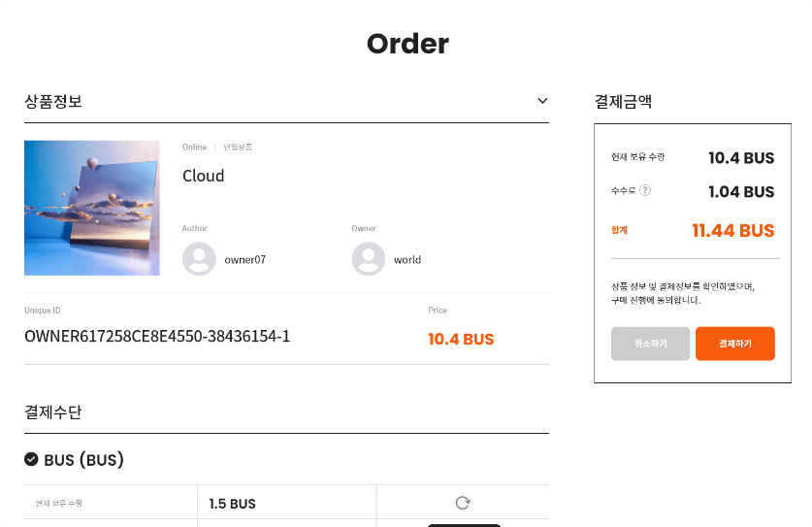
Task: Click the refresh balance icon
Action: [x=463, y=503]
